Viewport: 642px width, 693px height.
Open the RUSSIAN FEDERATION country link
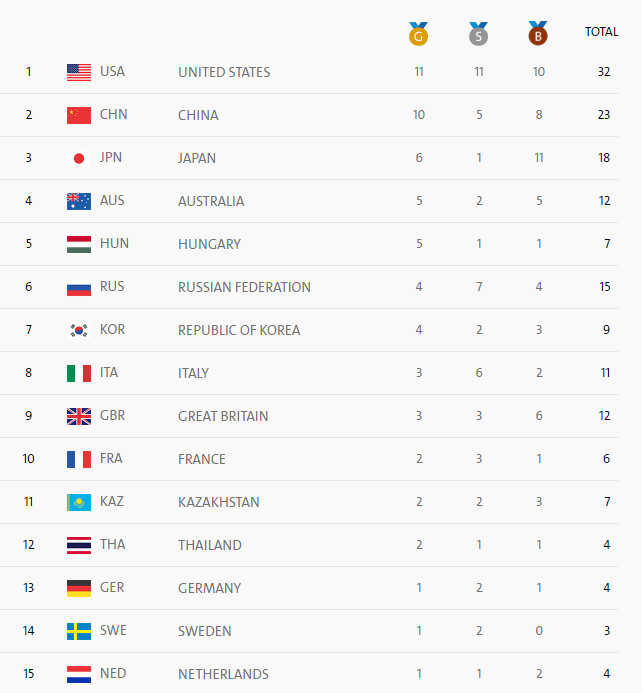(x=244, y=287)
